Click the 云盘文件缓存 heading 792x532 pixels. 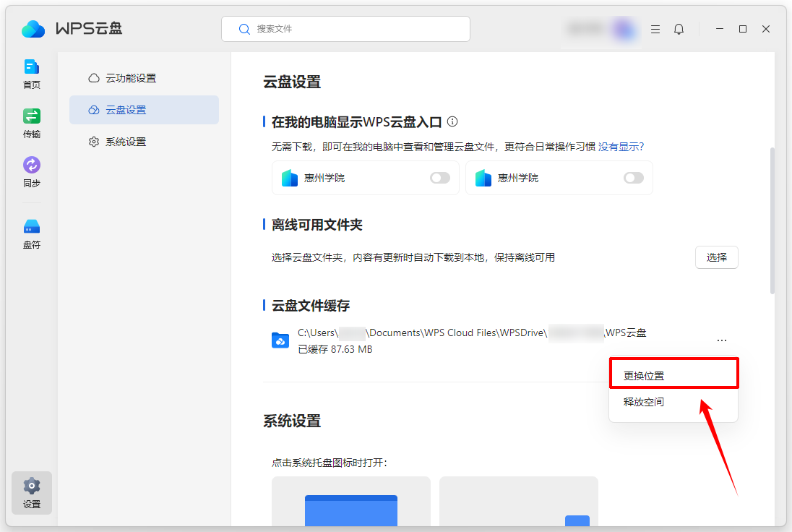311,306
